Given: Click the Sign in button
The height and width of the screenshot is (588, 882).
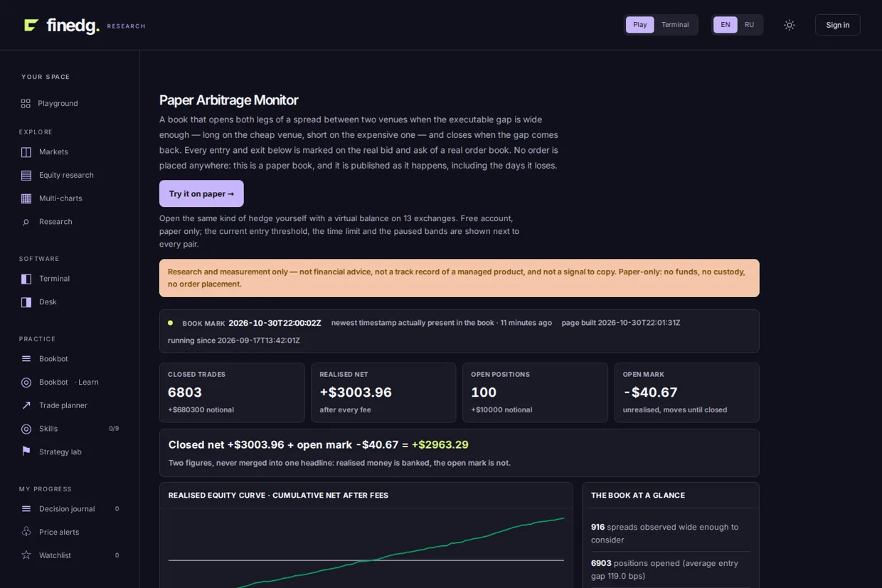Looking at the screenshot, I should click(x=837, y=25).
